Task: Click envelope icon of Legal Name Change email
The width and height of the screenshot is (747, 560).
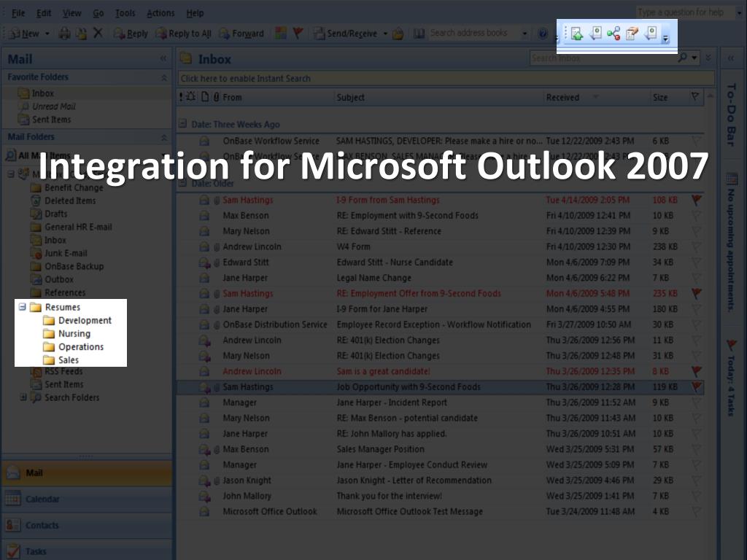Action: click(204, 278)
